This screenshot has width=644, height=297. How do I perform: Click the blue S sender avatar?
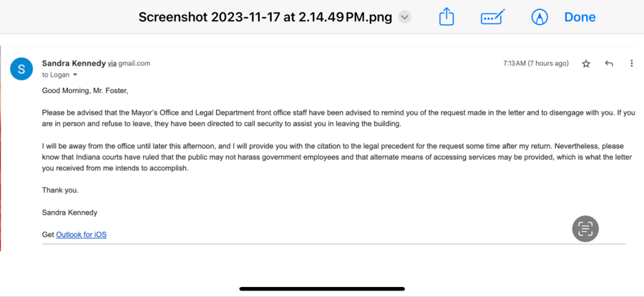(22, 68)
